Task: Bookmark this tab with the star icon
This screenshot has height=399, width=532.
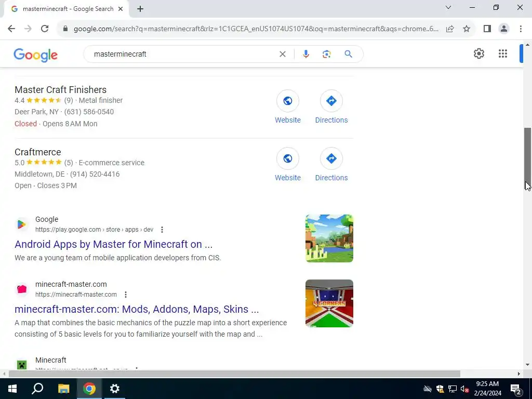Action: [x=467, y=29]
